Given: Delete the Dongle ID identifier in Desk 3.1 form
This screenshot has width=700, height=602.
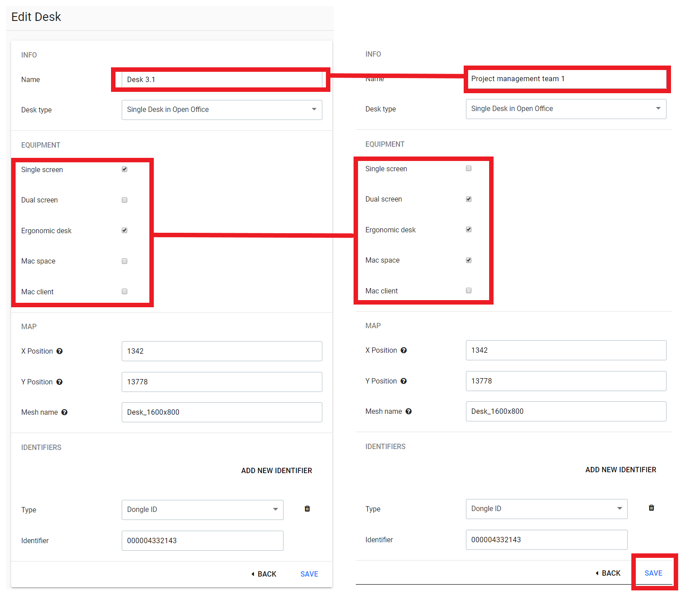Looking at the screenshot, I should [307, 509].
